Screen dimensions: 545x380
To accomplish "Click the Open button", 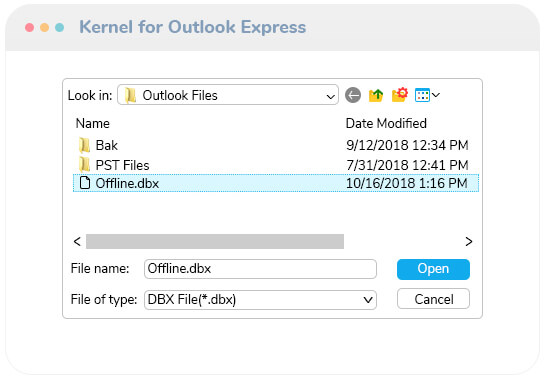I will click(x=433, y=269).
